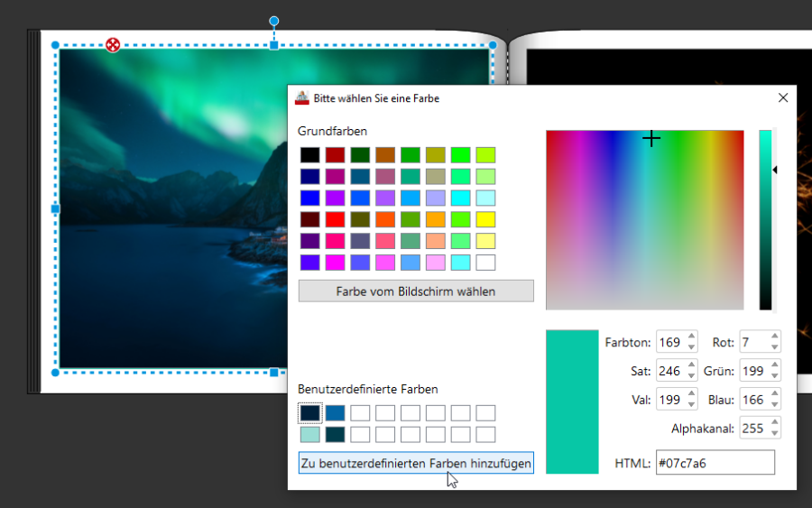
Task: Click 'Farbe vom Bildschirm wählen' button
Action: pos(416,291)
